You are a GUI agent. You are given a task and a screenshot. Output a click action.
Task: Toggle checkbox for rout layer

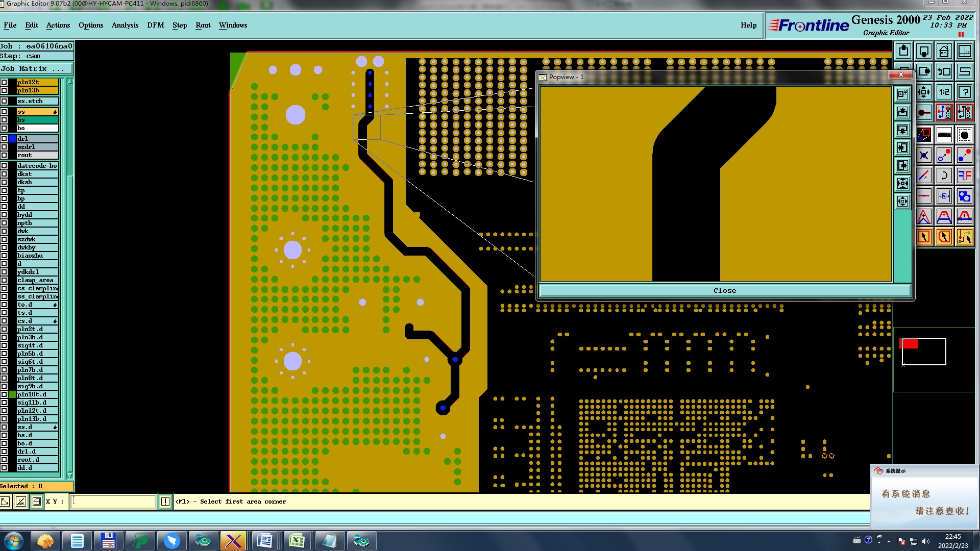pyautogui.click(x=4, y=155)
